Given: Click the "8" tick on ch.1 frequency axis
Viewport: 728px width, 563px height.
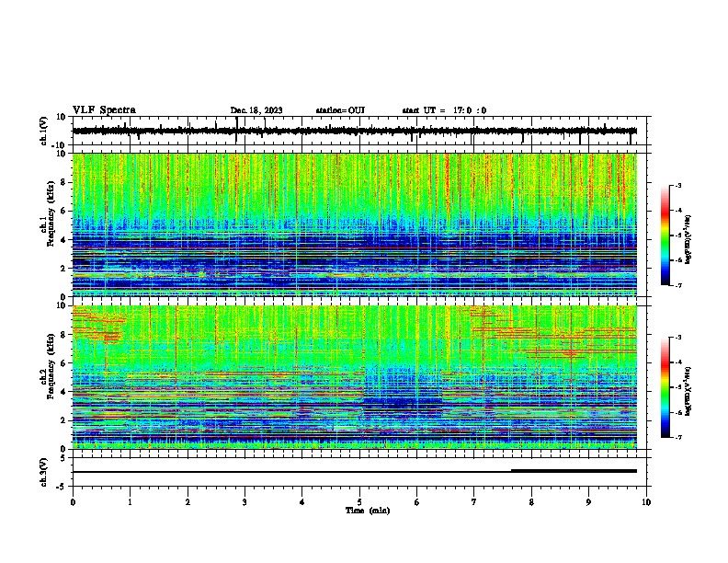Looking at the screenshot, I should click(x=63, y=182).
